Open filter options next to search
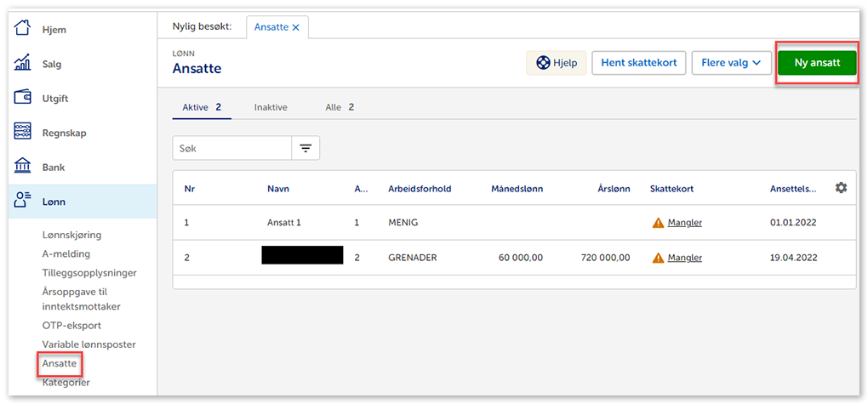This screenshot has height=404, width=868. point(306,148)
